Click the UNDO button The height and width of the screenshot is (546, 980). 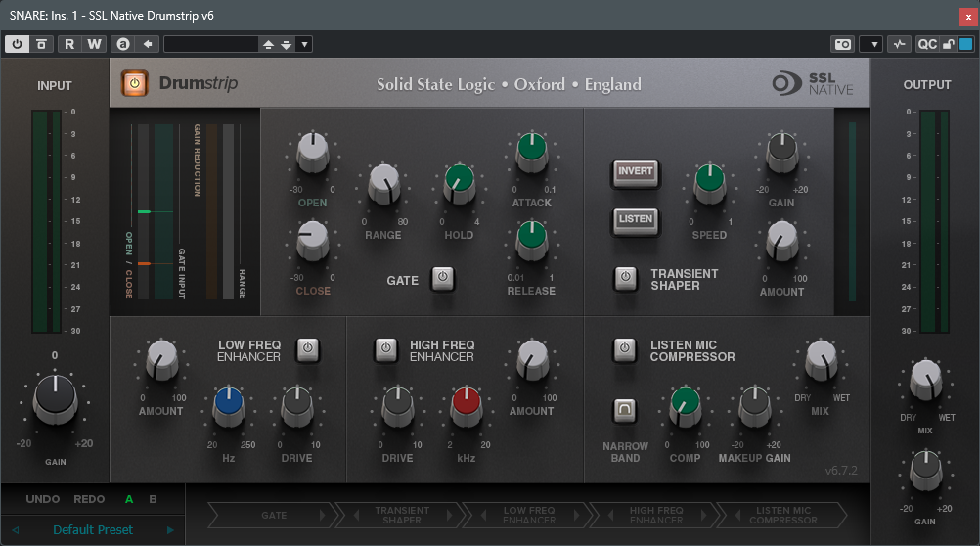pyautogui.click(x=42, y=499)
